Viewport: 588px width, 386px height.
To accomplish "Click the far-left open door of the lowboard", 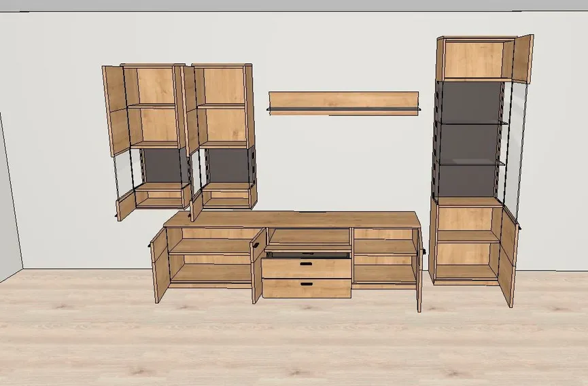I will (x=158, y=265).
